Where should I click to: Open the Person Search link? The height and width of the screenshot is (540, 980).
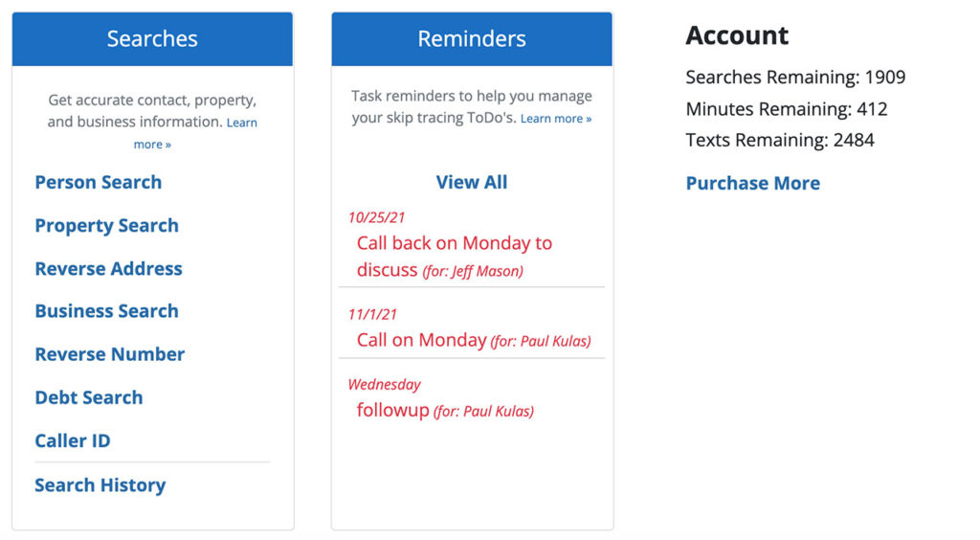[98, 182]
